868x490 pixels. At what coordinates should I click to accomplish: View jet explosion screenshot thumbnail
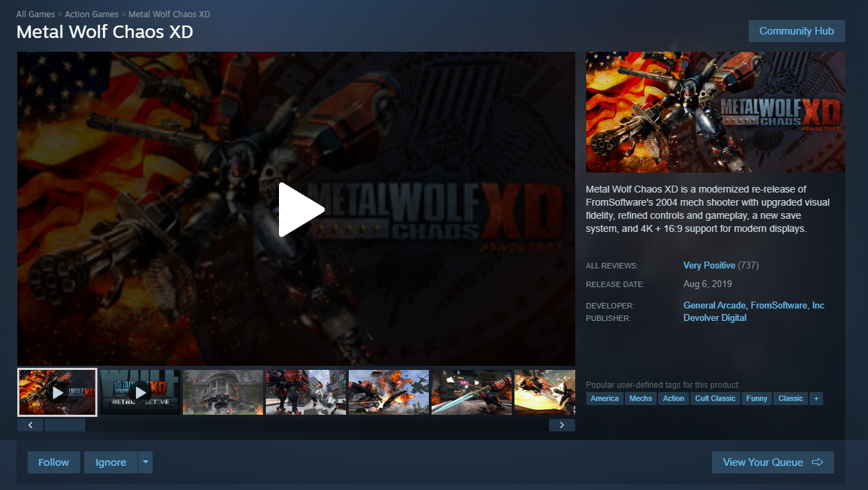click(x=389, y=392)
